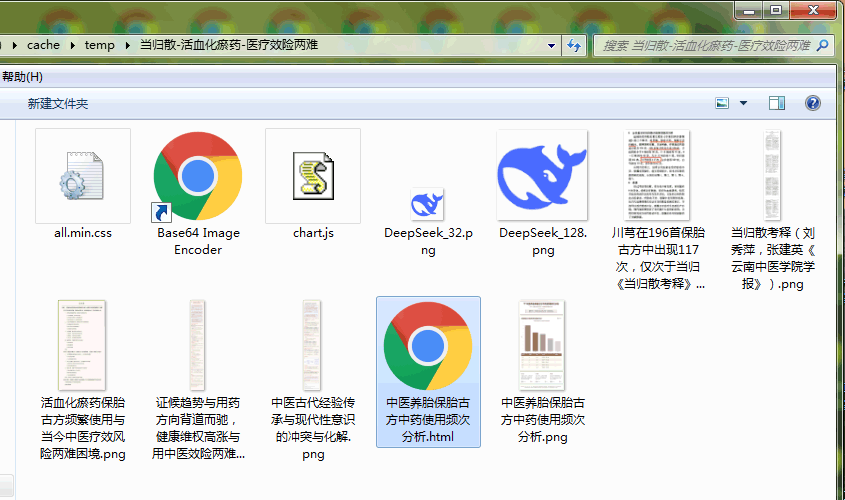
Task: Select the 中医古代经验传承与现代性意识 png thumbnail
Action: [311, 345]
